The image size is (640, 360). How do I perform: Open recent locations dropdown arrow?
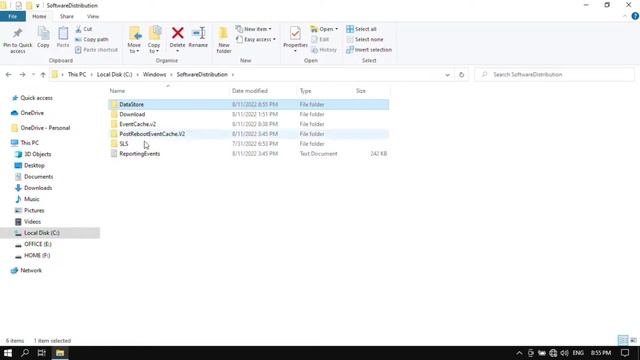pos(33,75)
